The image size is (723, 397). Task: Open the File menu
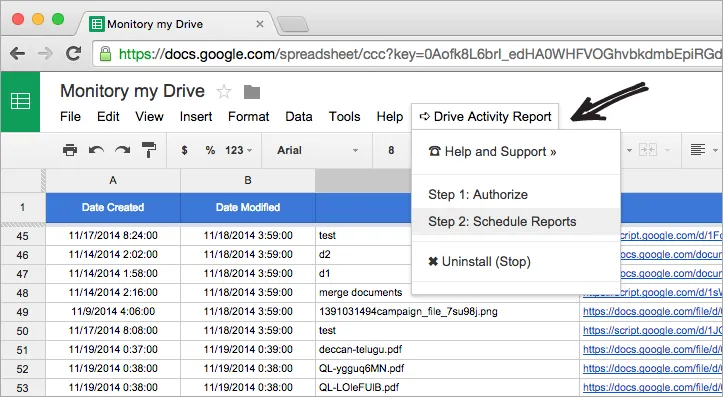tap(70, 117)
